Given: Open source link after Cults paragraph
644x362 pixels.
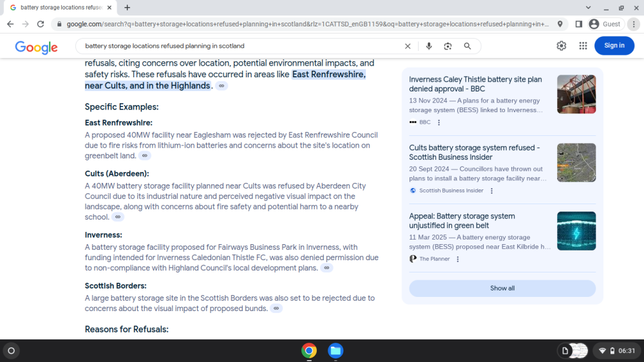Looking at the screenshot, I should (118, 217).
